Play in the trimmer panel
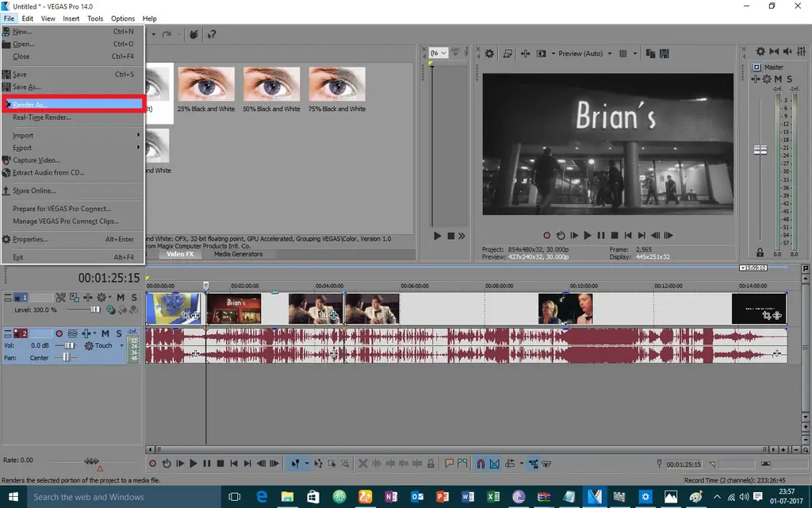812x508 pixels. [x=438, y=236]
